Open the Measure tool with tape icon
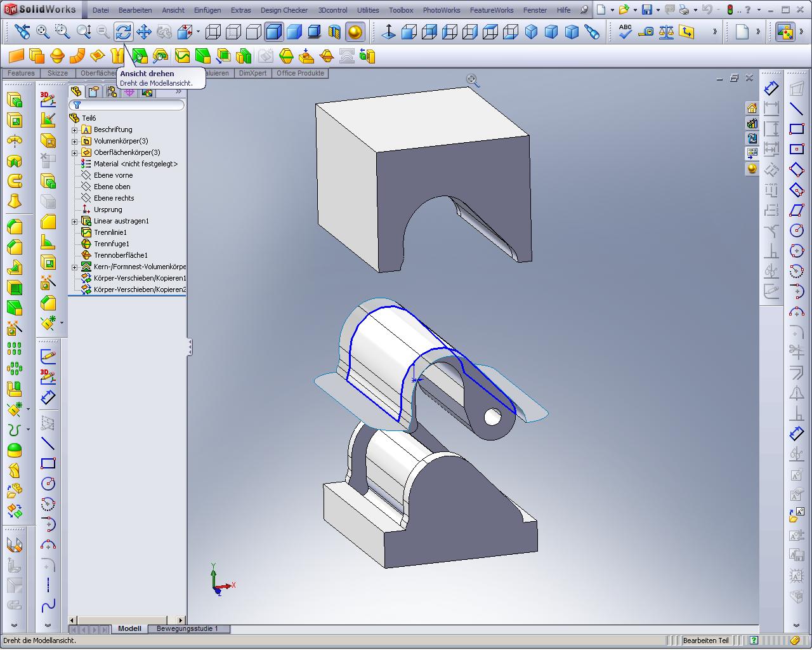Screen dimensions: 812x650 pyautogui.click(x=646, y=32)
